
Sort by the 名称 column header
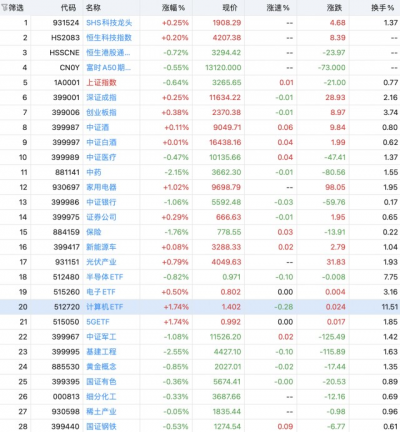(x=93, y=8)
